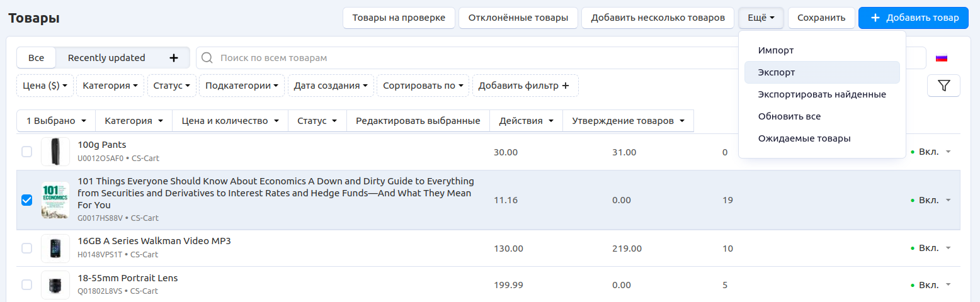This screenshot has height=302, width=980.
Task: Click the 101 Economics book cover image
Action: (x=55, y=200)
